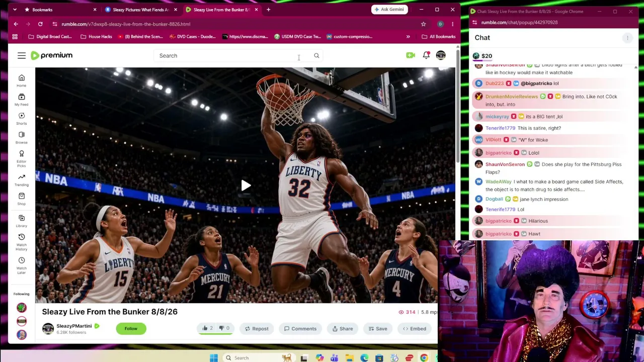Open Browse in the sidebar
Image resolution: width=644 pixels, height=362 pixels.
coord(22,138)
